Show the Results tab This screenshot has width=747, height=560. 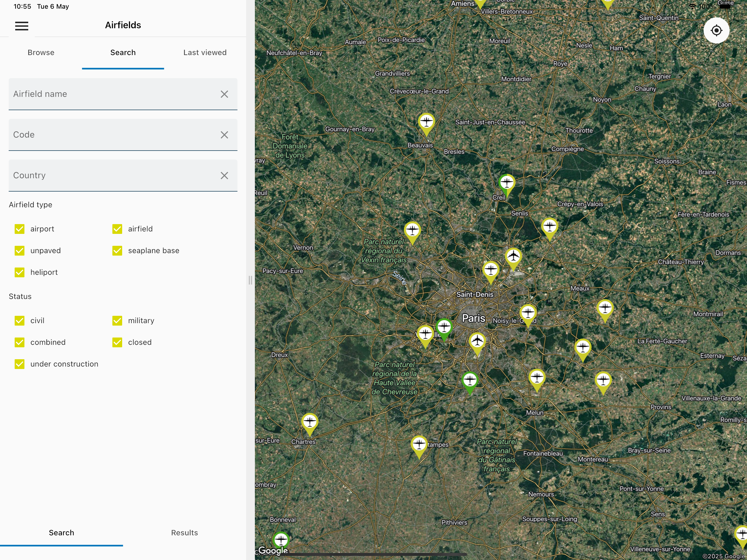point(184,533)
